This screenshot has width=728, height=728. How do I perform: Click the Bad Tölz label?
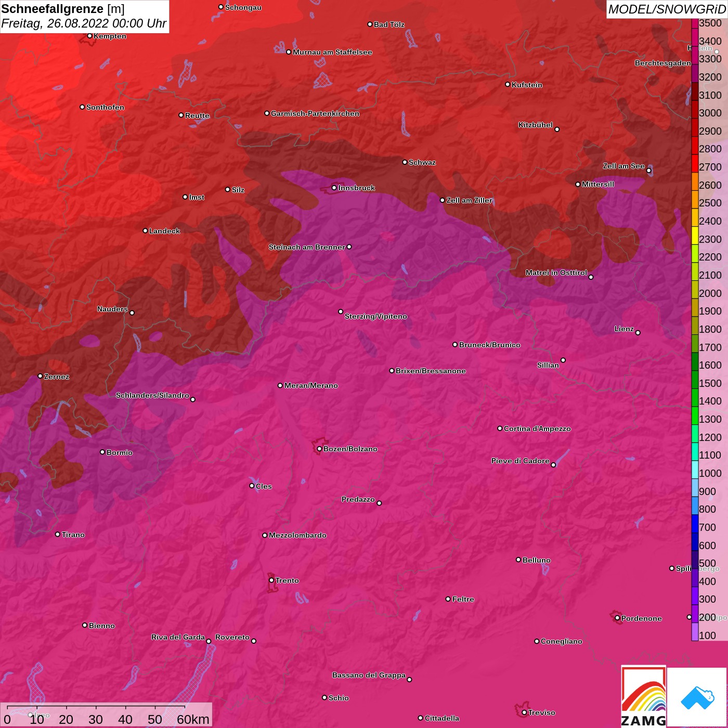point(389,24)
